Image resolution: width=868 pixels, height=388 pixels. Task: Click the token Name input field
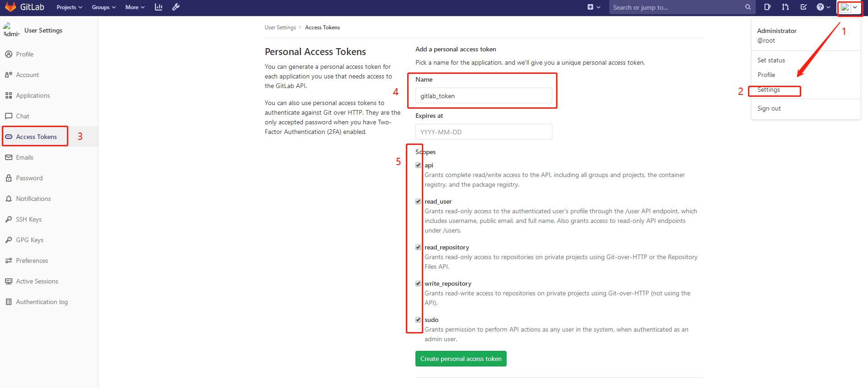tap(484, 95)
